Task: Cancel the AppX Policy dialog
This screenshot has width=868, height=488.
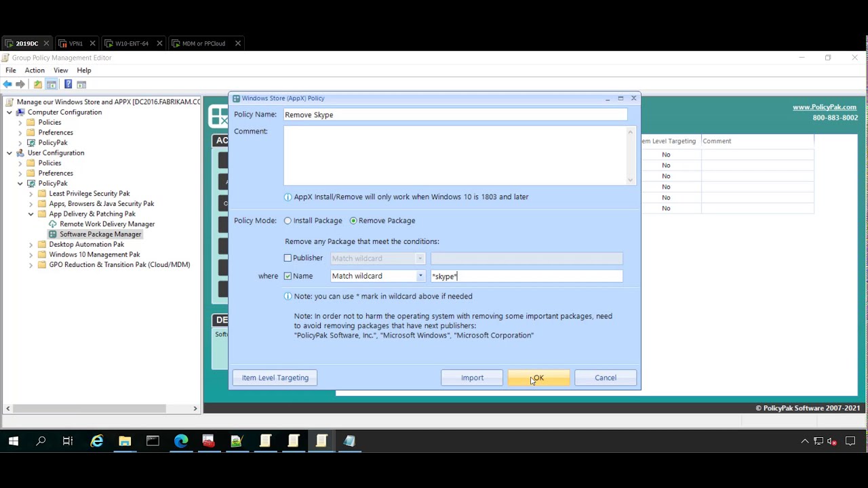Action: tap(606, 378)
